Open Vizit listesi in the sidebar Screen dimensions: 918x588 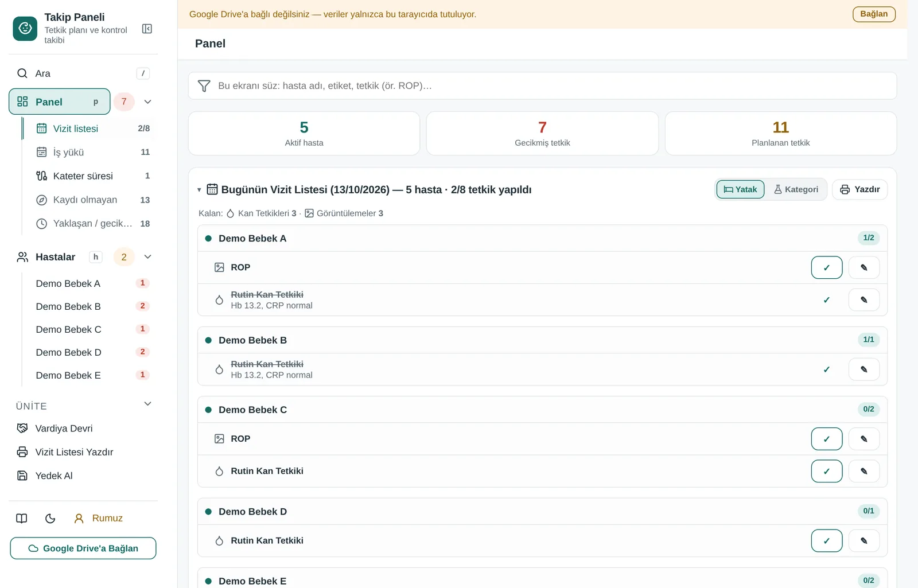point(90,128)
